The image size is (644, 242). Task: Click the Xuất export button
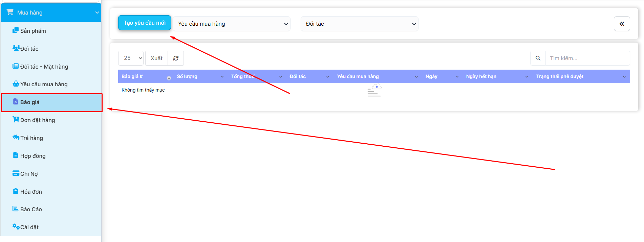point(156,58)
